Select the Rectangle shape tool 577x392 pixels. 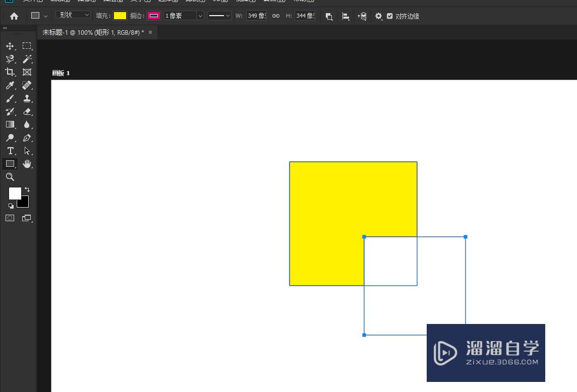click(x=10, y=164)
